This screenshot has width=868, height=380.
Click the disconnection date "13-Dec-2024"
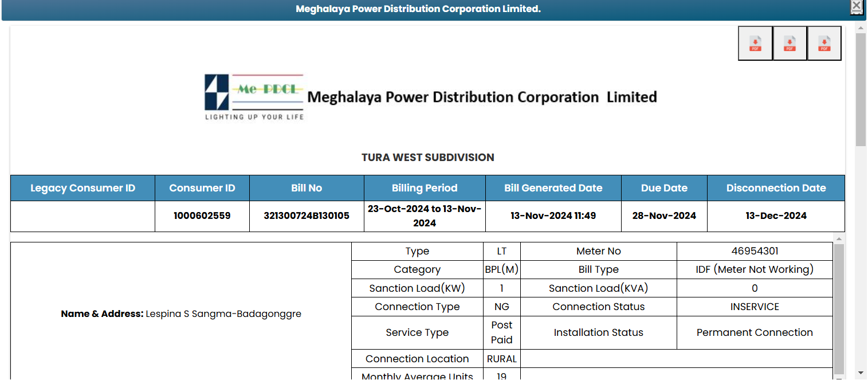tap(776, 216)
